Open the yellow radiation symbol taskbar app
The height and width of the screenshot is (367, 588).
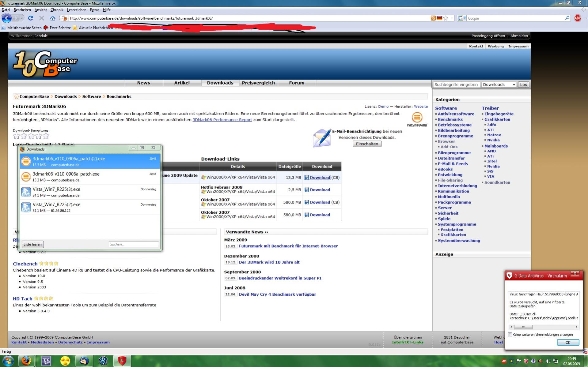65,361
